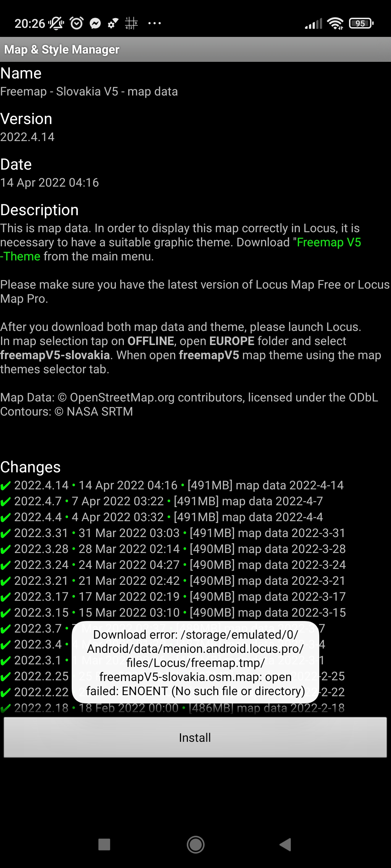
Task: Tap the recent apps square button
Action: (104, 845)
